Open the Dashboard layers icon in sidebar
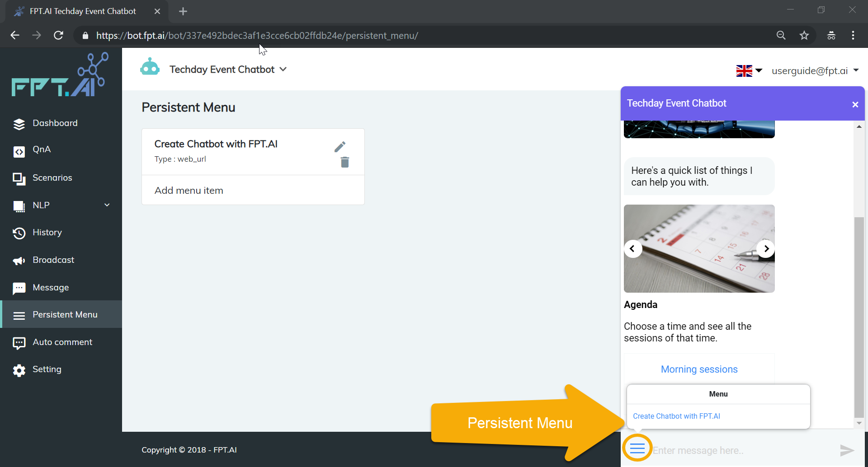The height and width of the screenshot is (467, 868). click(19, 124)
